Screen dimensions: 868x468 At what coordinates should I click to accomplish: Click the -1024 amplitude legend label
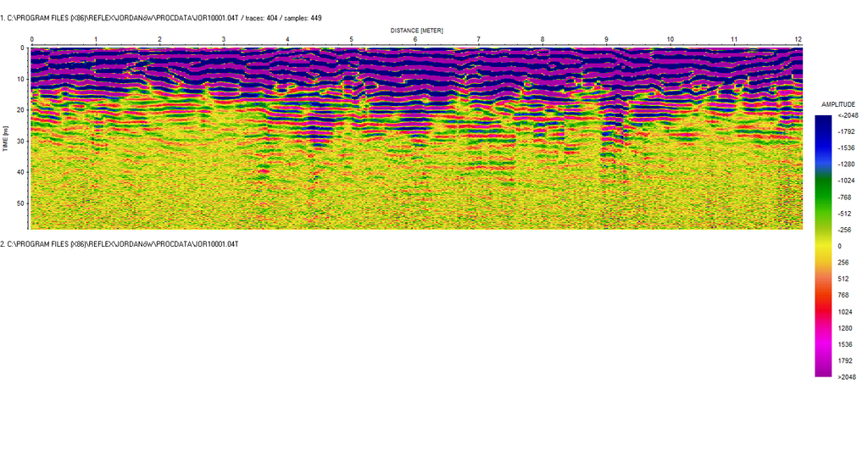pyautogui.click(x=847, y=181)
